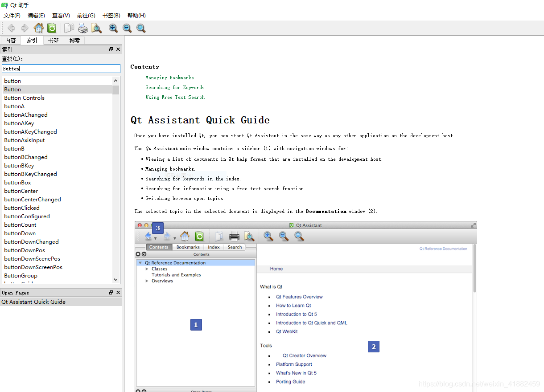Go back with the left arrow icon

coord(12,28)
